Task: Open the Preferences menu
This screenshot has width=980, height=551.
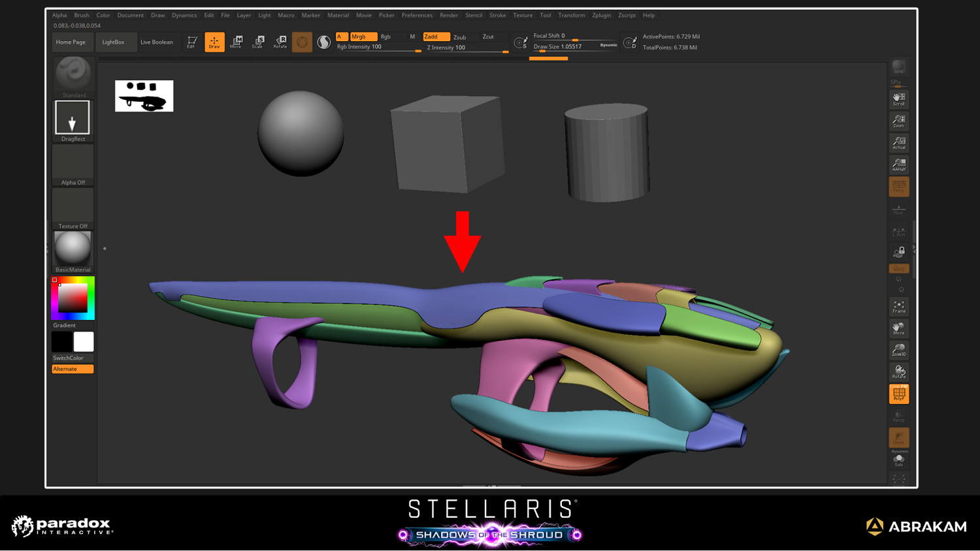Action: point(417,15)
